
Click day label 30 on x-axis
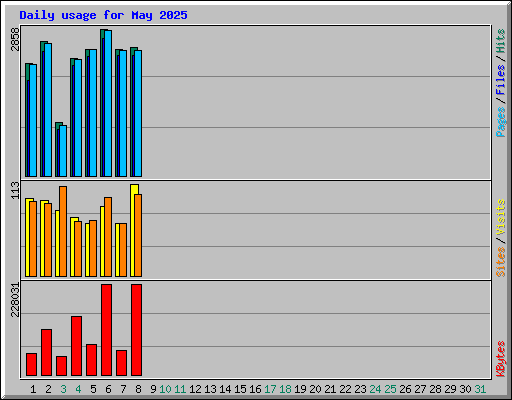[x=465, y=389]
